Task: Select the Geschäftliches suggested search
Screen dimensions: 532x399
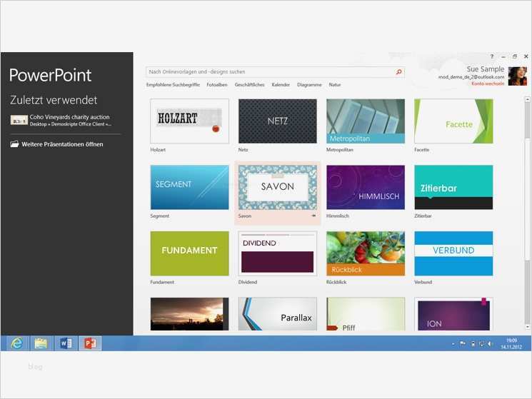Action: 249,85
